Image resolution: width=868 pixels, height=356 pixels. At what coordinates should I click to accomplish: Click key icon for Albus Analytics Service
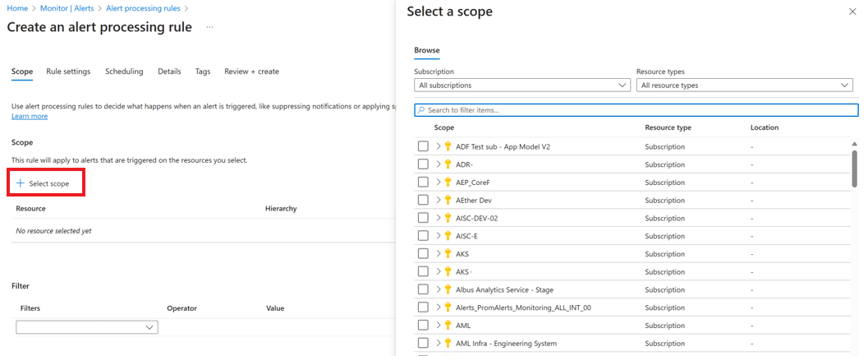click(x=448, y=289)
